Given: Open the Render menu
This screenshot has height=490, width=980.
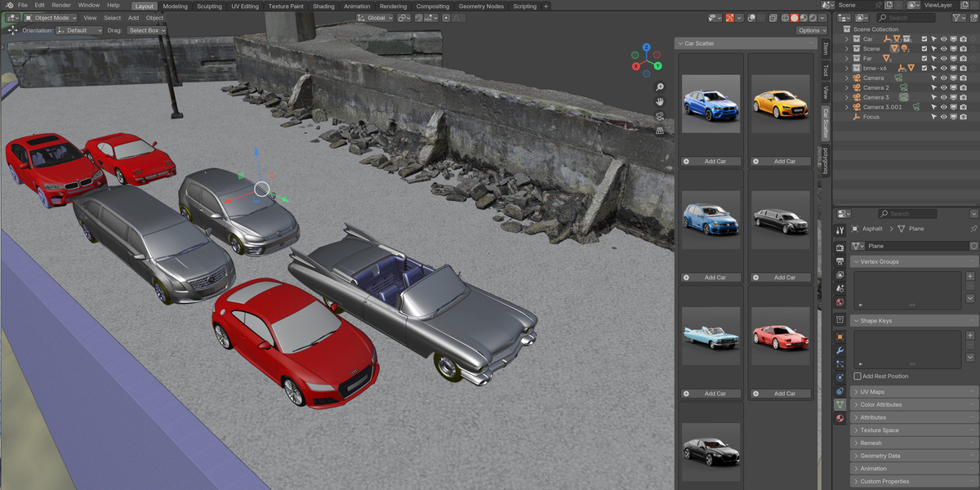Looking at the screenshot, I should [61, 5].
